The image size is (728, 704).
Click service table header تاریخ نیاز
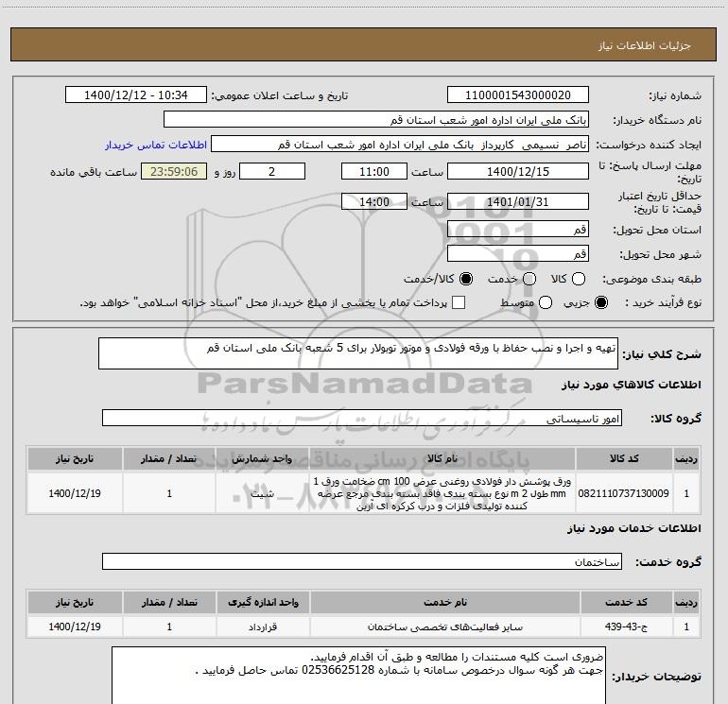pyautogui.click(x=75, y=602)
